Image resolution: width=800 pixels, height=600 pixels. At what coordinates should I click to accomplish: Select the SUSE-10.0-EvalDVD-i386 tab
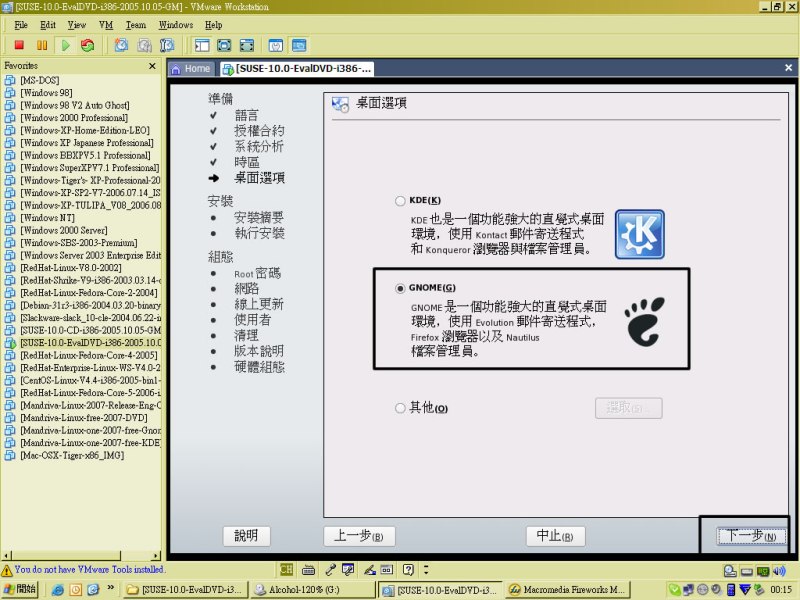click(x=297, y=69)
